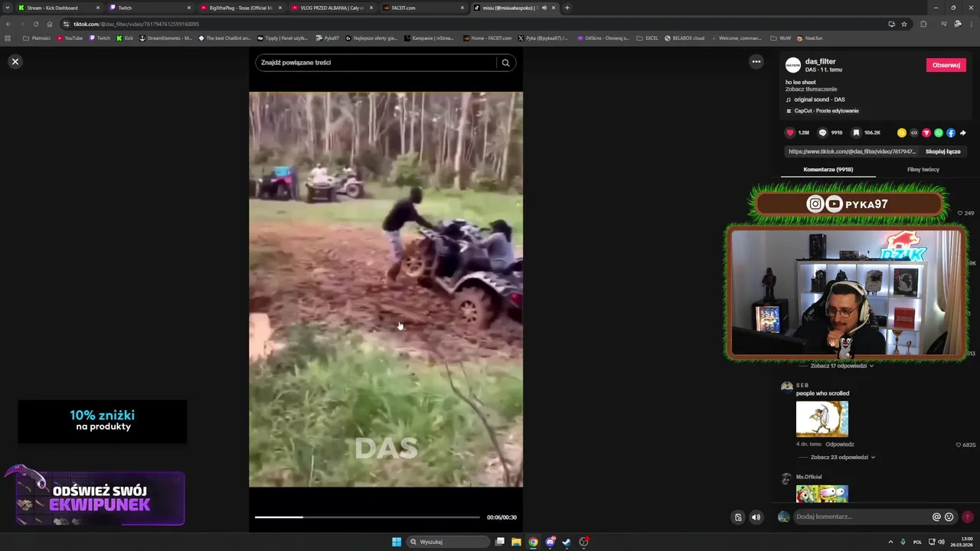
Task: Reload the page with refresh icon
Action: click(35, 24)
